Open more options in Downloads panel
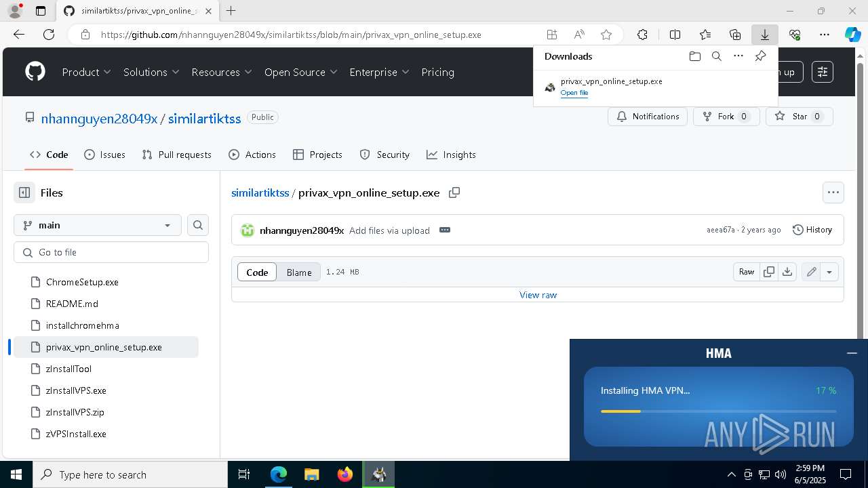868x488 pixels. 738,56
